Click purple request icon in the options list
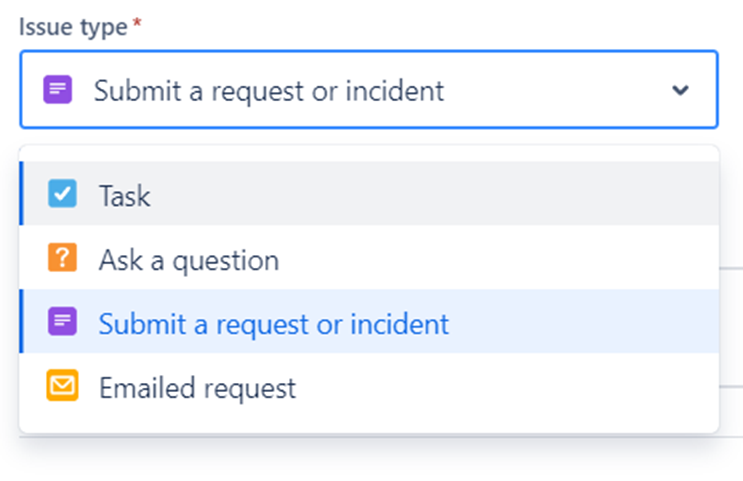This screenshot has height=481, width=743. click(x=62, y=321)
